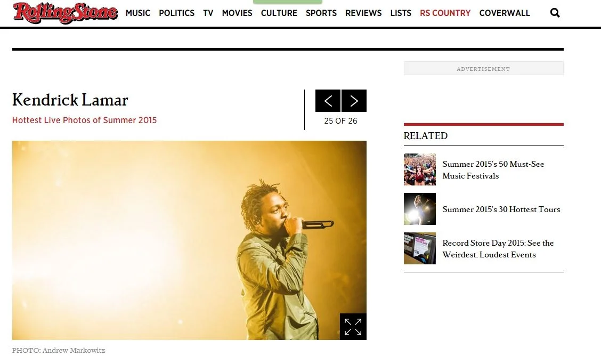This screenshot has width=601, height=364.
Task: Visit the Coverwall page
Action: 505,13
